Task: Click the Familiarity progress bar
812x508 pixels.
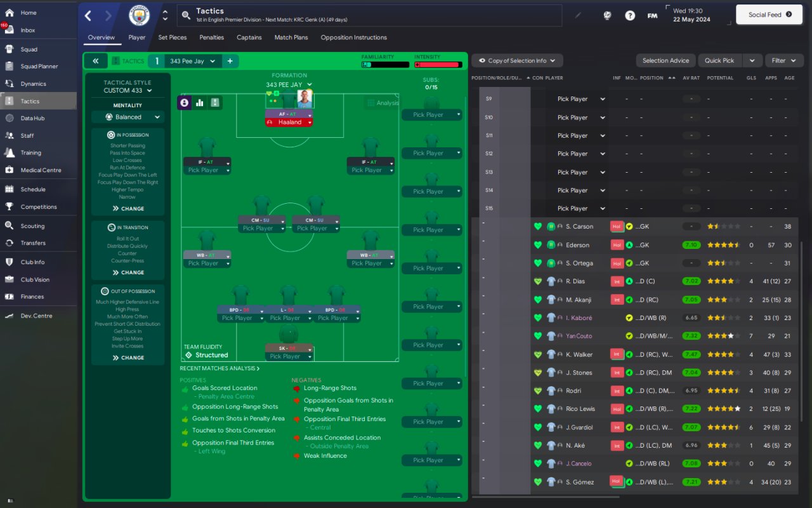Action: tap(385, 64)
